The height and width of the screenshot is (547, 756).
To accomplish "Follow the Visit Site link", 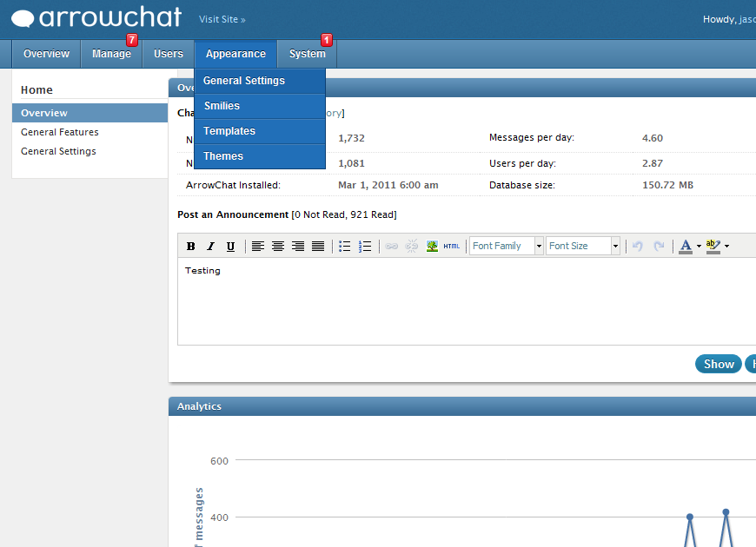I will (222, 19).
